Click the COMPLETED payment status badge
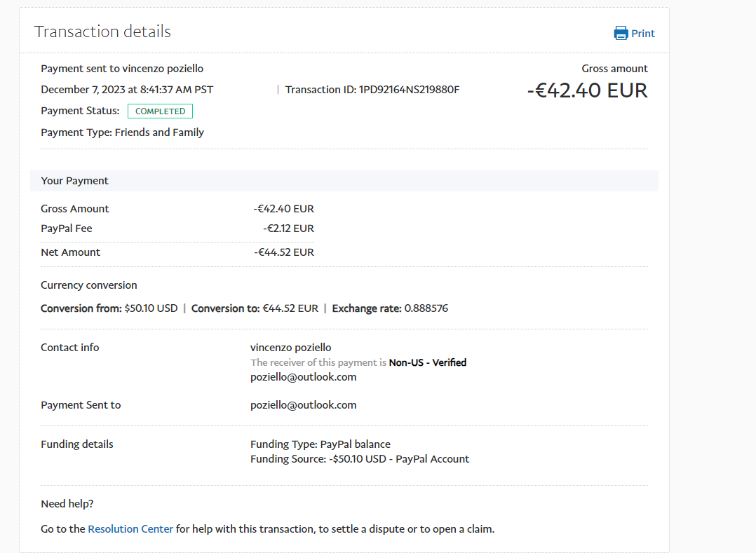 tap(160, 111)
